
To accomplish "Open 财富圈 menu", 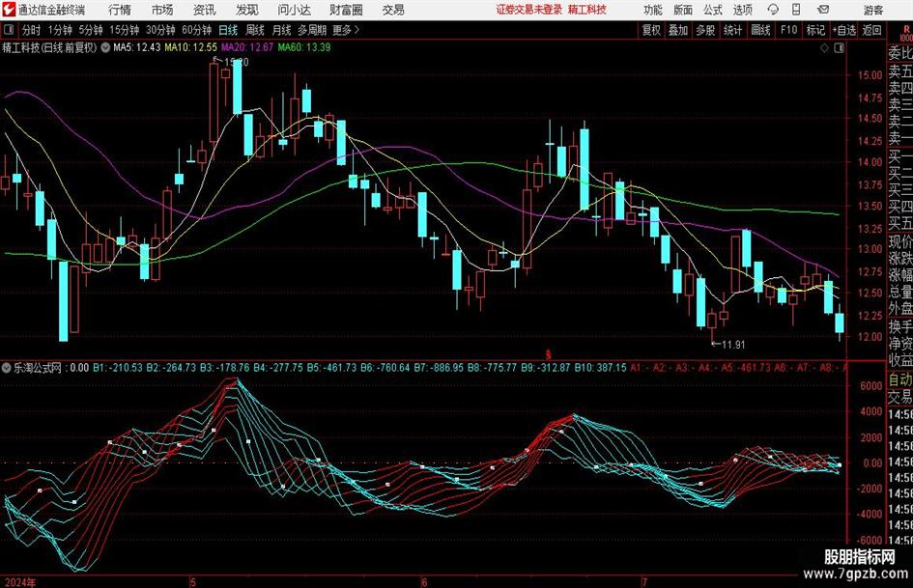I will 346,10.
